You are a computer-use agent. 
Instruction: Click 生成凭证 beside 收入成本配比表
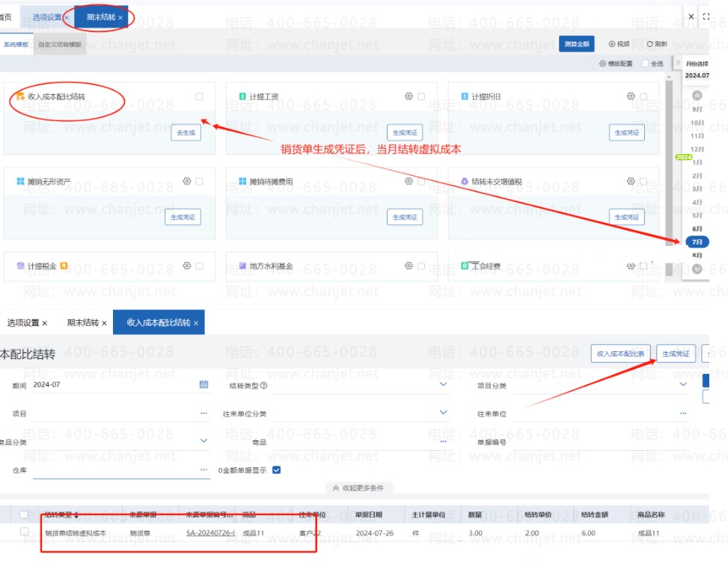pos(676,354)
